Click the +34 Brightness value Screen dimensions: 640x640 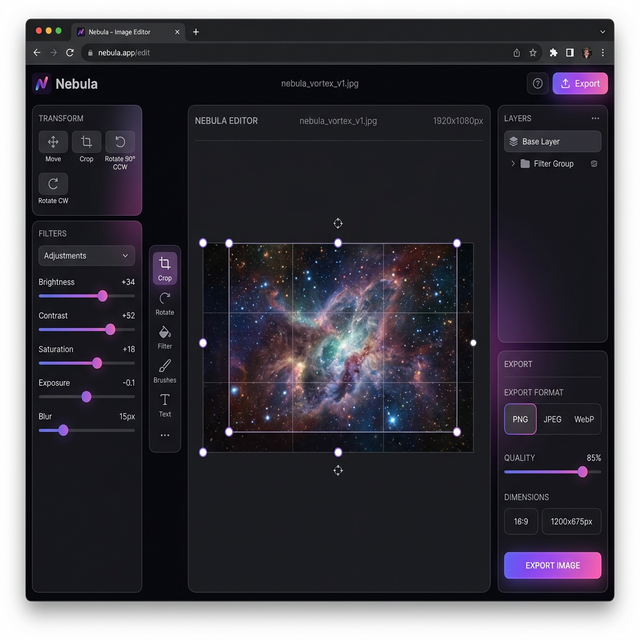coord(128,282)
